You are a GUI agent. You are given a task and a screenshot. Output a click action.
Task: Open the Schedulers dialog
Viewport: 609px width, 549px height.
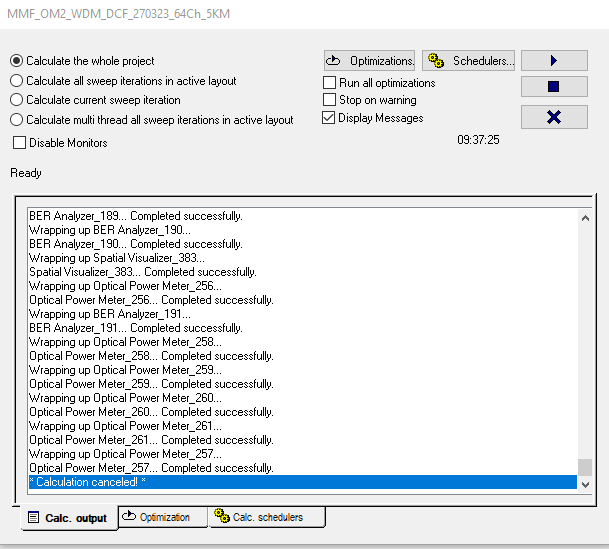coord(468,61)
